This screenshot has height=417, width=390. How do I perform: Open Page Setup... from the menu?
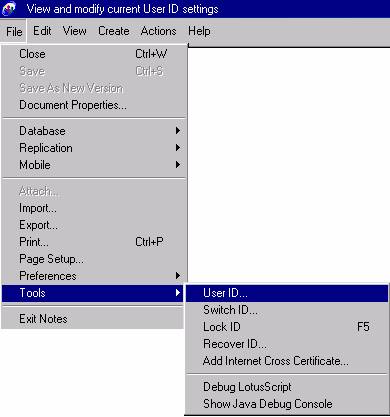93,259
